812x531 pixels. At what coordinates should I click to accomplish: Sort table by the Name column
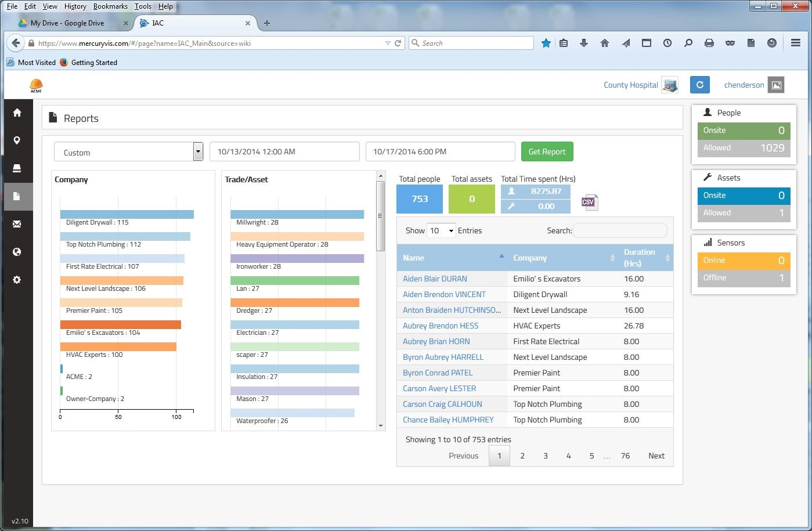452,258
